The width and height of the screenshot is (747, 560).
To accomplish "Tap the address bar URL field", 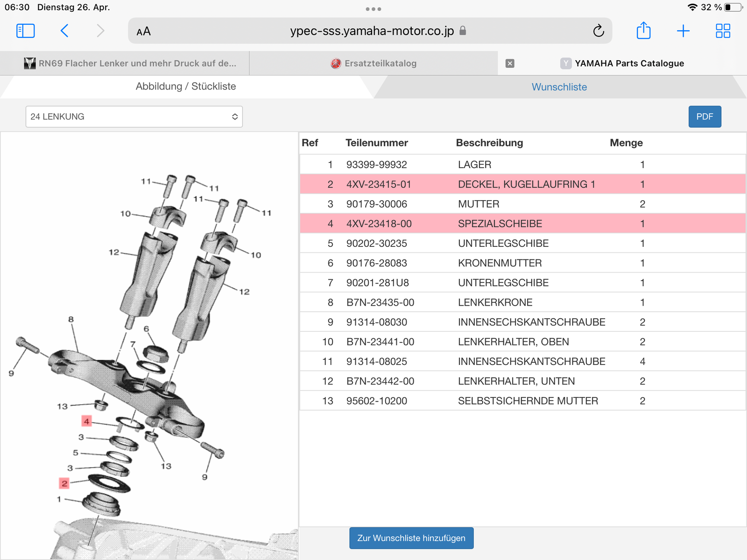I will pos(372,31).
